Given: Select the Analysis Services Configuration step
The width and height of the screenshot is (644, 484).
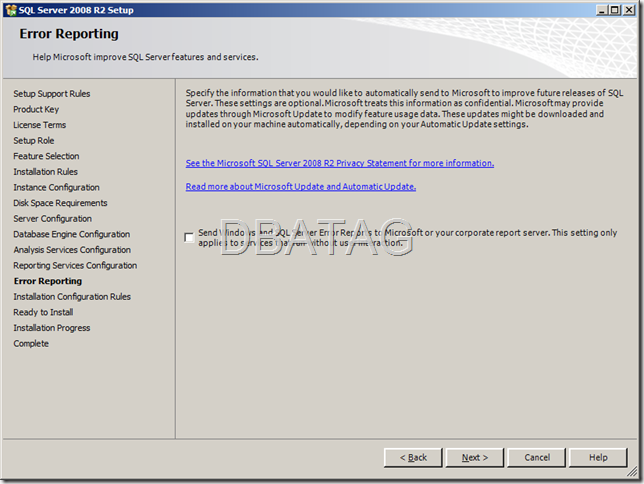Looking at the screenshot, I should pyautogui.click(x=72, y=250).
